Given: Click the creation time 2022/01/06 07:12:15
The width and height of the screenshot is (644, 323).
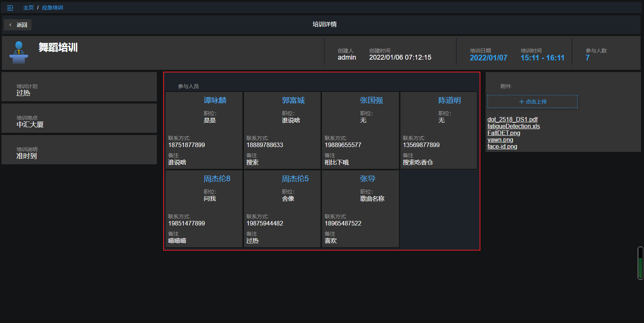Looking at the screenshot, I should click(x=400, y=57).
